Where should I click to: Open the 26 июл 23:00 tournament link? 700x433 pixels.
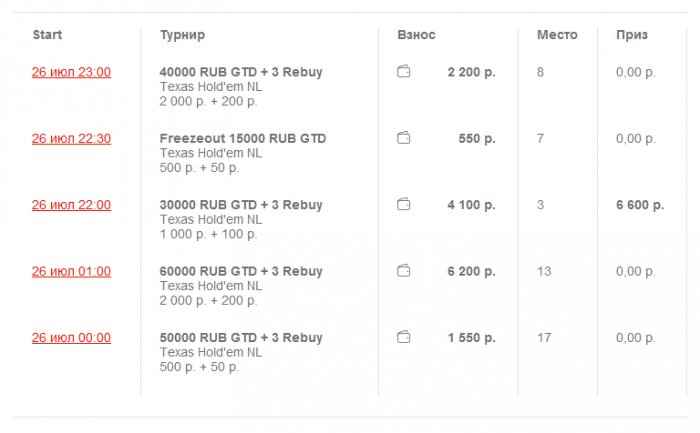coord(71,72)
